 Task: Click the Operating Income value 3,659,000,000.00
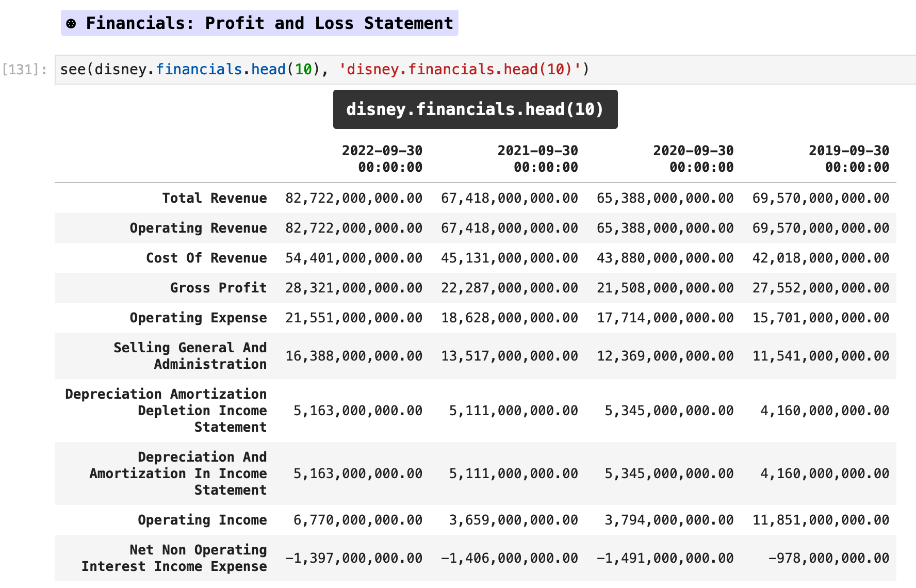pos(514,520)
